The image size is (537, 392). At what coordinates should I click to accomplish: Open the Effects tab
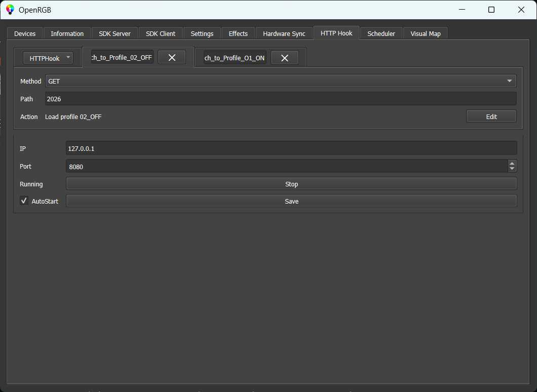coord(238,33)
